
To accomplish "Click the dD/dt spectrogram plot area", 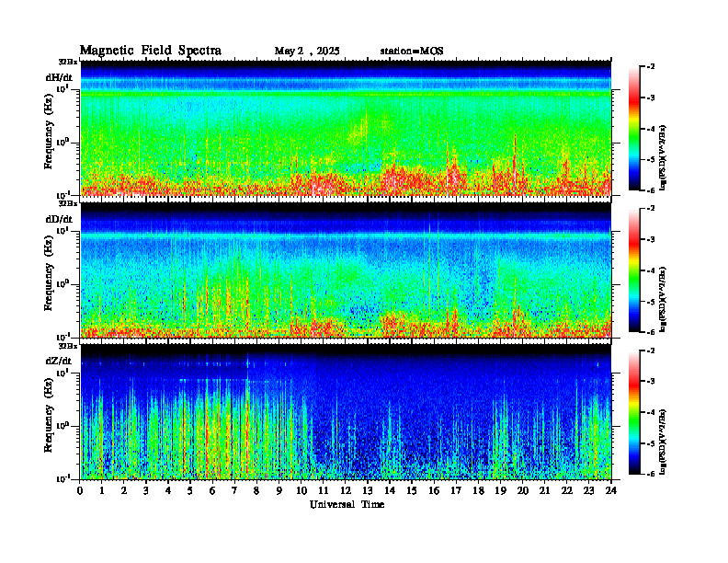I will pyautogui.click(x=346, y=270).
